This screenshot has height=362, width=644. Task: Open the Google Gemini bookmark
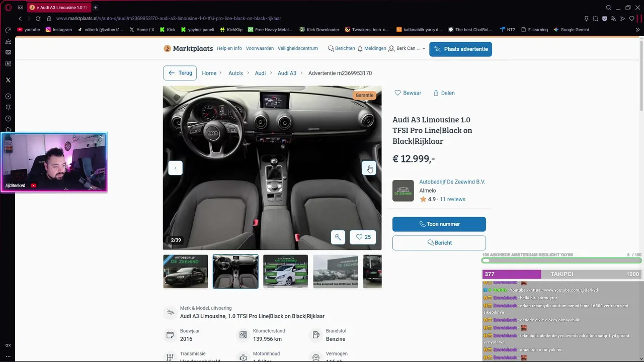pyautogui.click(x=571, y=30)
